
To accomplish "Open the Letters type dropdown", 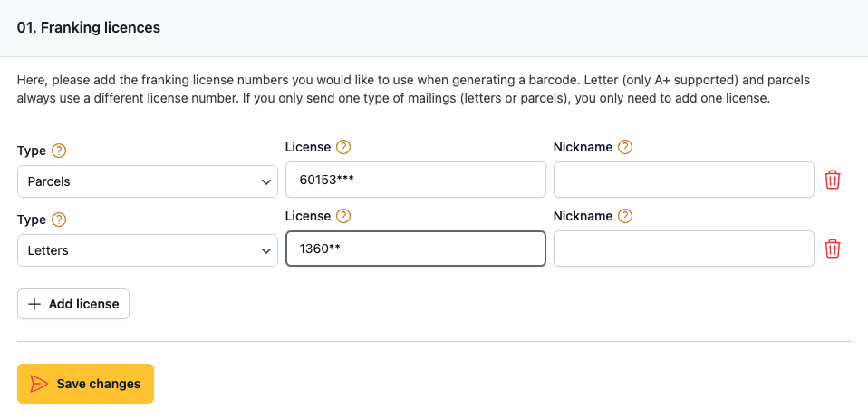I will tap(148, 249).
